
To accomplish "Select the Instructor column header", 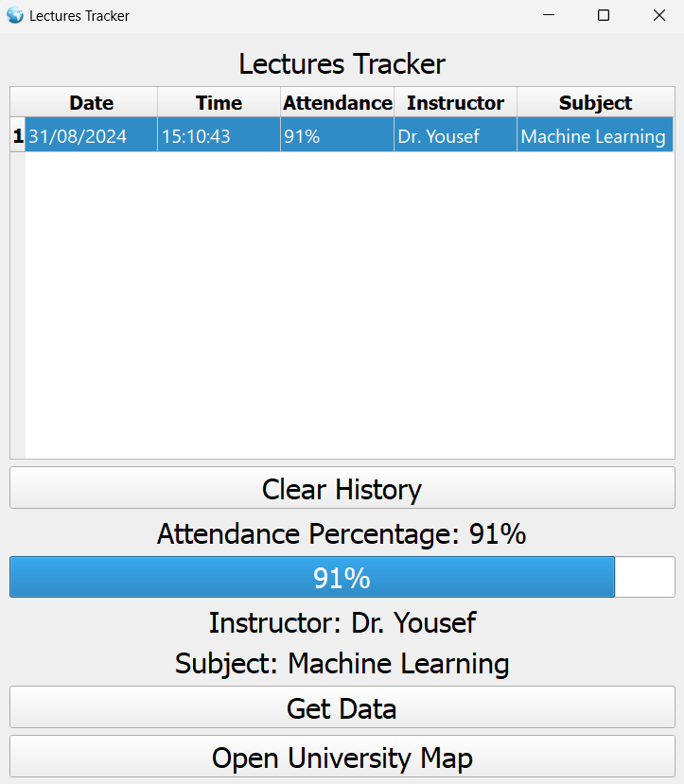I will (454, 103).
